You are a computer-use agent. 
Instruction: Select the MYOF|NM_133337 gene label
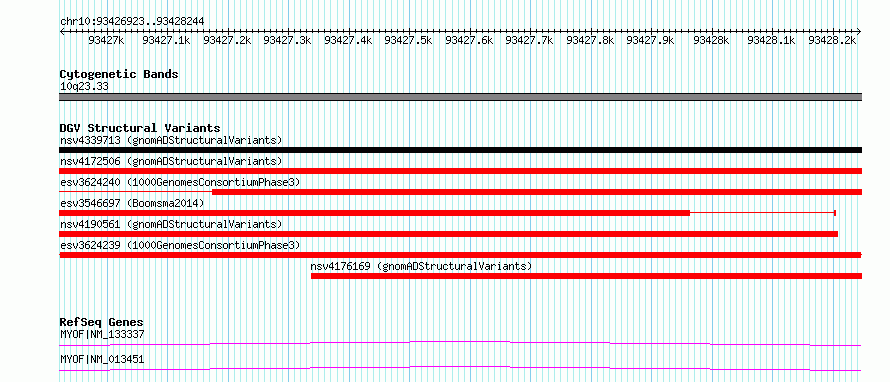pyautogui.click(x=102, y=335)
